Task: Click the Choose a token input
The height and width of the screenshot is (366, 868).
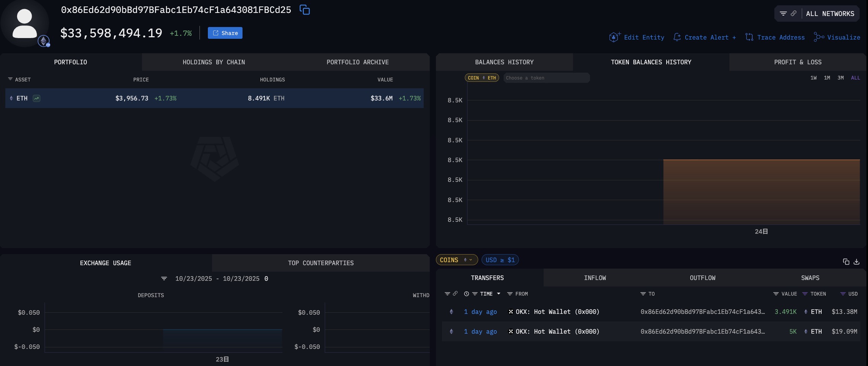Action: click(x=546, y=78)
